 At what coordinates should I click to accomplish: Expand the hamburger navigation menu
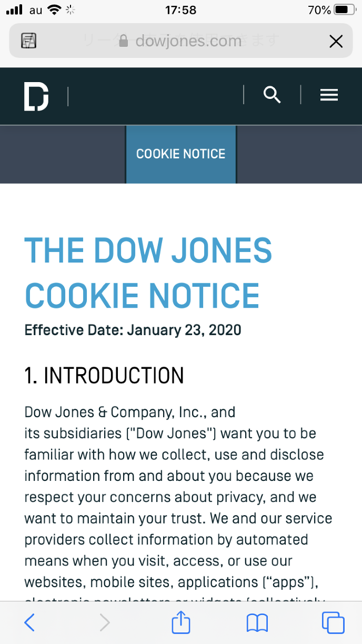tap(329, 95)
